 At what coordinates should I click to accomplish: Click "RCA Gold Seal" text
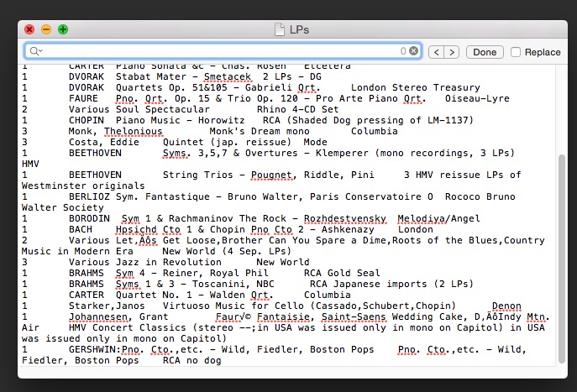342,273
